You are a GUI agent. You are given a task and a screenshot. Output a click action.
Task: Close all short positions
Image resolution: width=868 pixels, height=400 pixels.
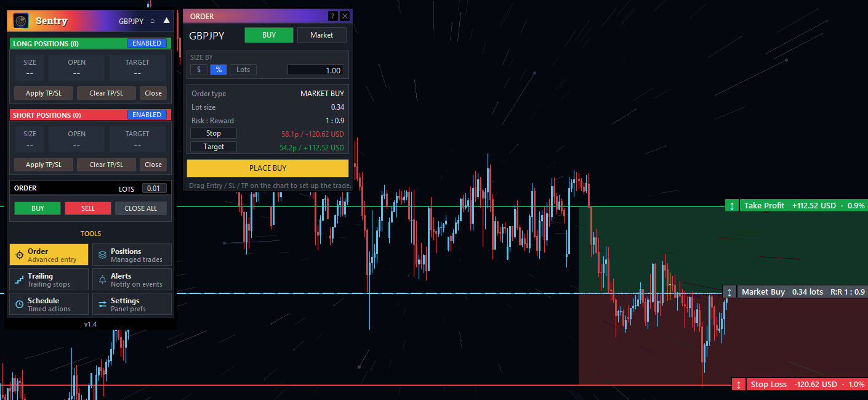(153, 165)
